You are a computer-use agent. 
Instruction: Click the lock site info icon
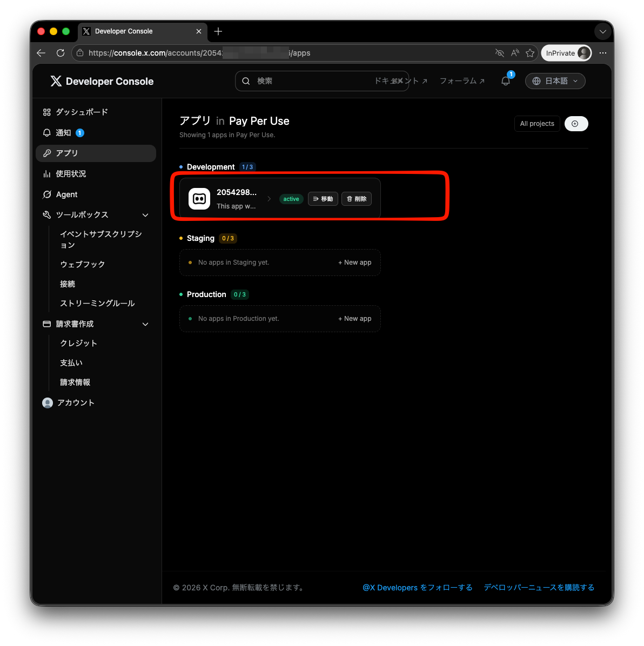[x=80, y=53]
